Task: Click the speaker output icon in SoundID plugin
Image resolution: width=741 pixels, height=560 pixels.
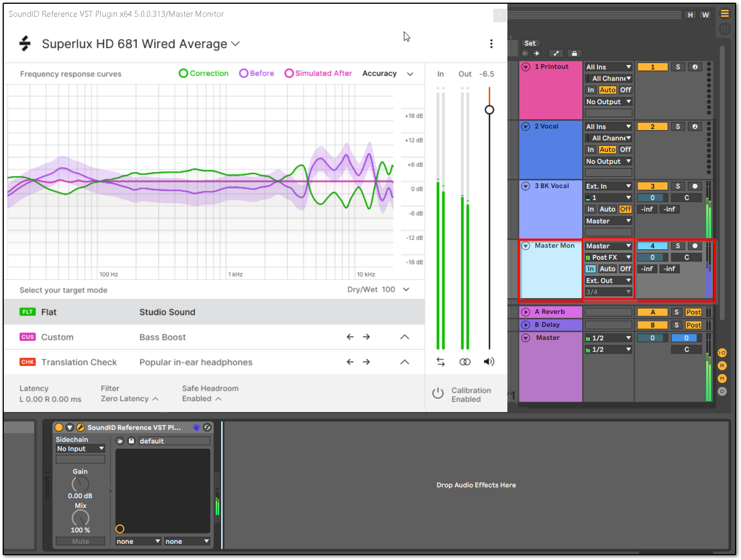Action: tap(488, 362)
